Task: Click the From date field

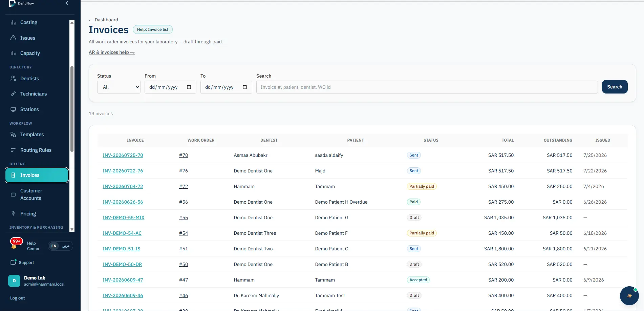Action: pyautogui.click(x=170, y=87)
